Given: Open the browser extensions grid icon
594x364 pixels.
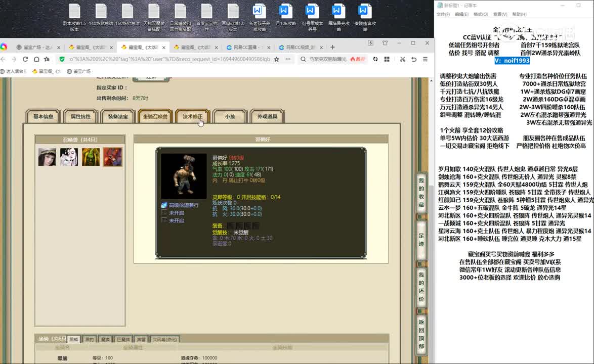Looking at the screenshot, I should (387, 59).
